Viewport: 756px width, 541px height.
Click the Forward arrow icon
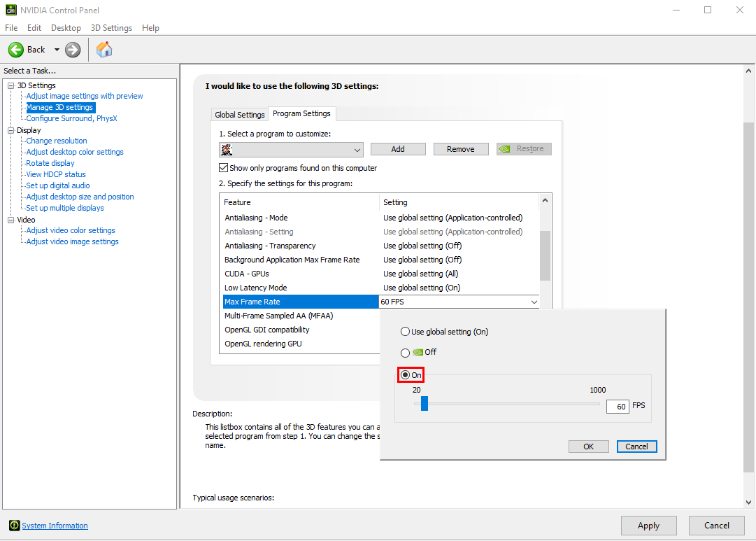click(x=73, y=50)
